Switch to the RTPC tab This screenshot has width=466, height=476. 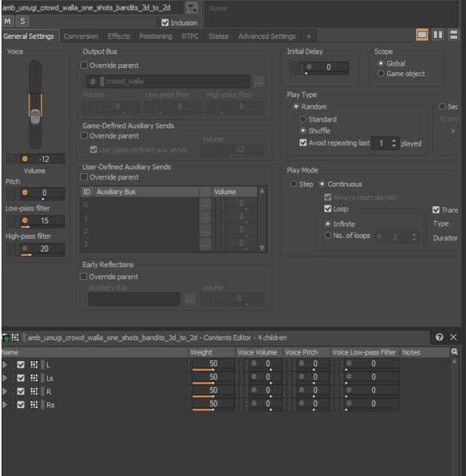click(189, 36)
